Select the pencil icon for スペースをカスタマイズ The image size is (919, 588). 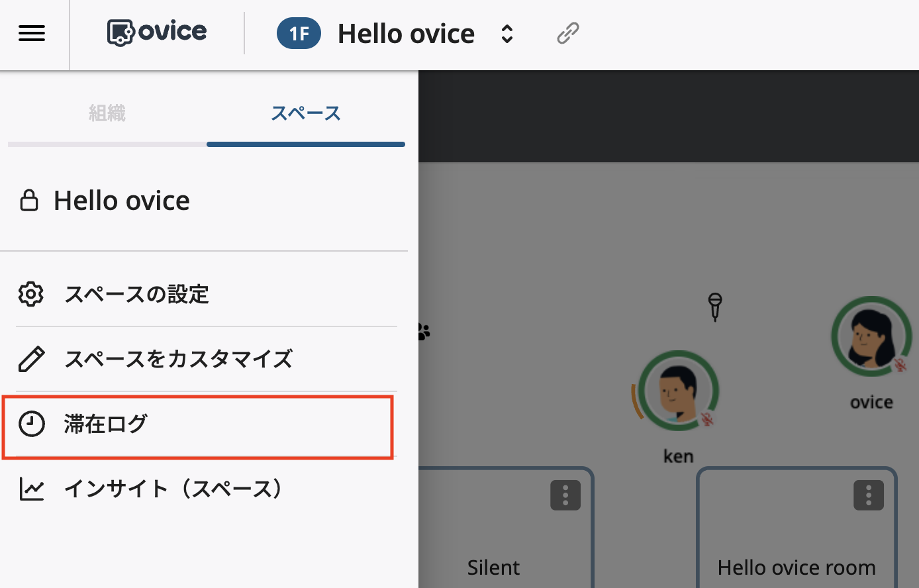pos(30,359)
